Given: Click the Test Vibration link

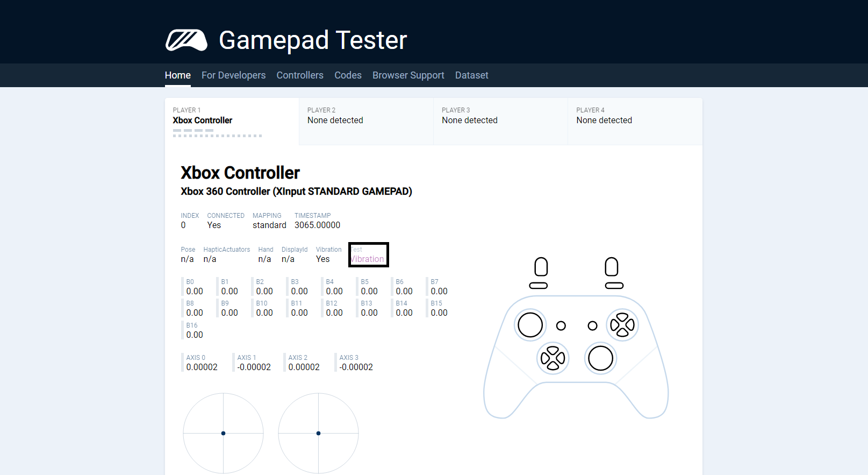Looking at the screenshot, I should (x=368, y=254).
